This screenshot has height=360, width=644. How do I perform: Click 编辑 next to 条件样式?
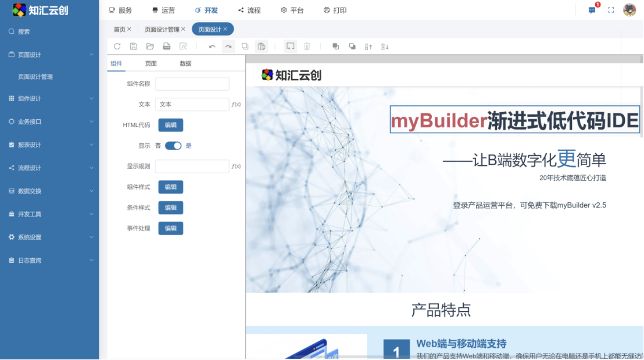coord(171,208)
